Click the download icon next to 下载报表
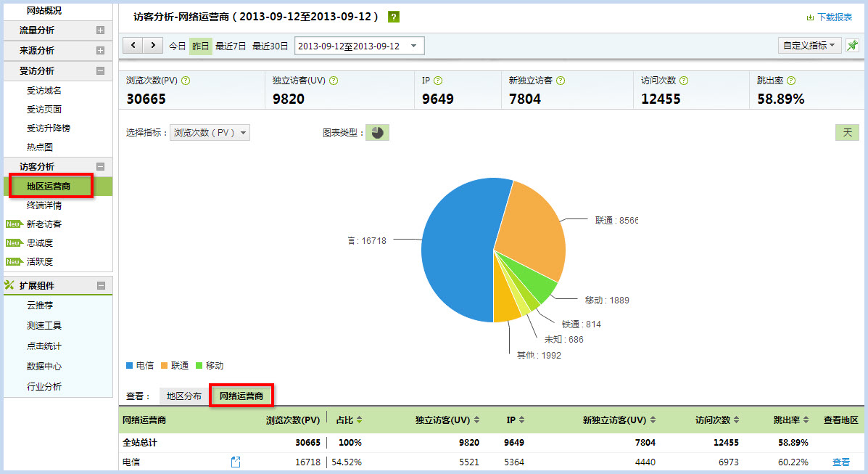Viewport: 868px width, 474px height. [810, 17]
